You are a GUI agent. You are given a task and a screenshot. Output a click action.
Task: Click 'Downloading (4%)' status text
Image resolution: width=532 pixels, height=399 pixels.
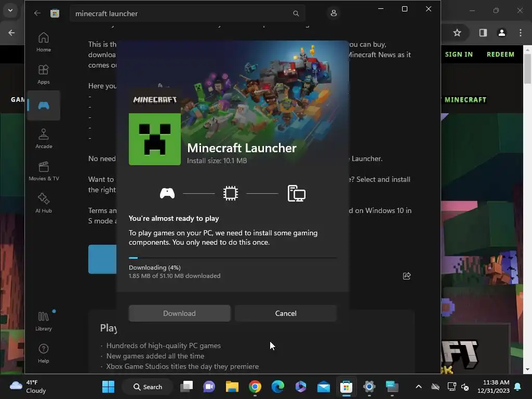coord(155,268)
